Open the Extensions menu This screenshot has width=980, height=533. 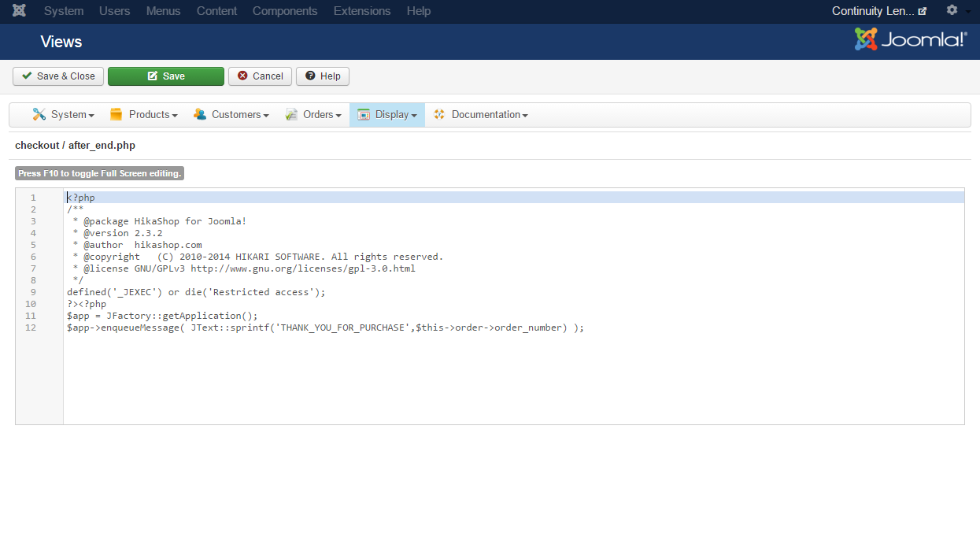click(x=362, y=11)
